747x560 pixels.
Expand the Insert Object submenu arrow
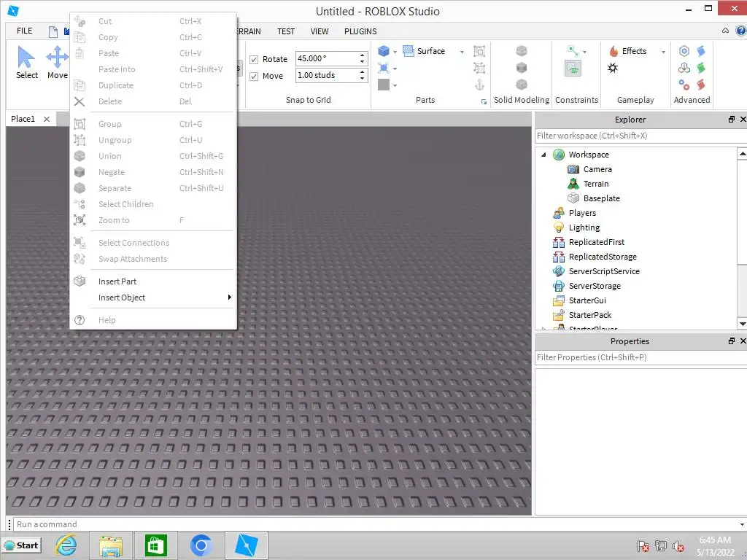pos(230,297)
